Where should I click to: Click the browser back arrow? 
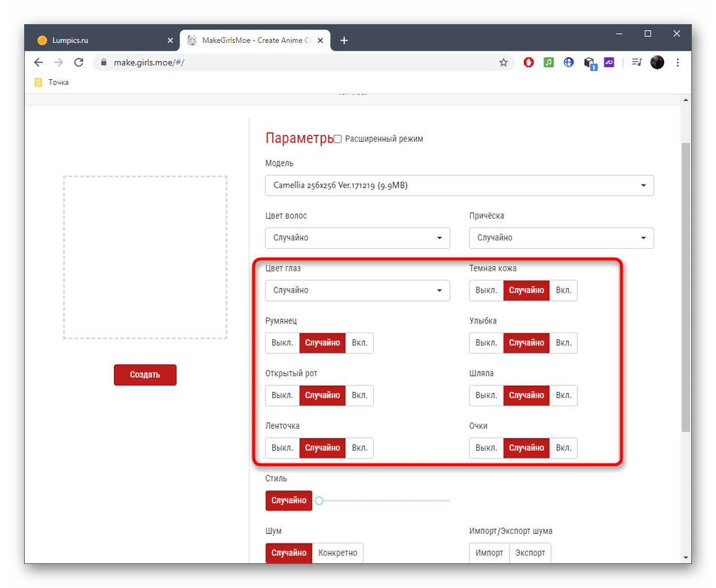38,63
